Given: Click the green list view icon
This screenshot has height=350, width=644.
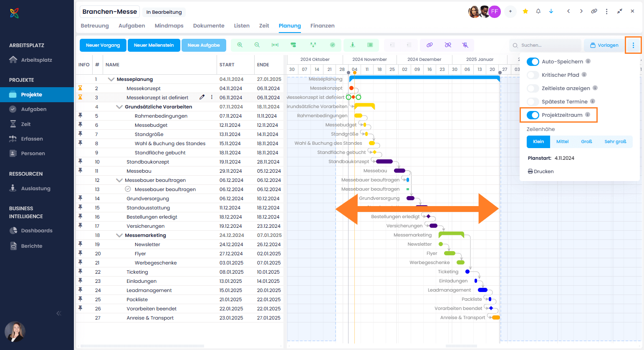Looking at the screenshot, I should 370,45.
